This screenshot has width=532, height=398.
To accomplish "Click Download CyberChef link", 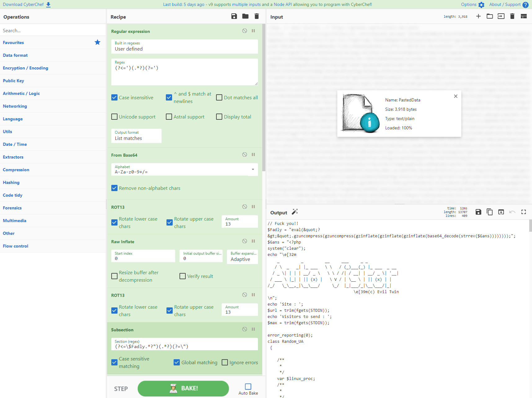I will point(23,4).
